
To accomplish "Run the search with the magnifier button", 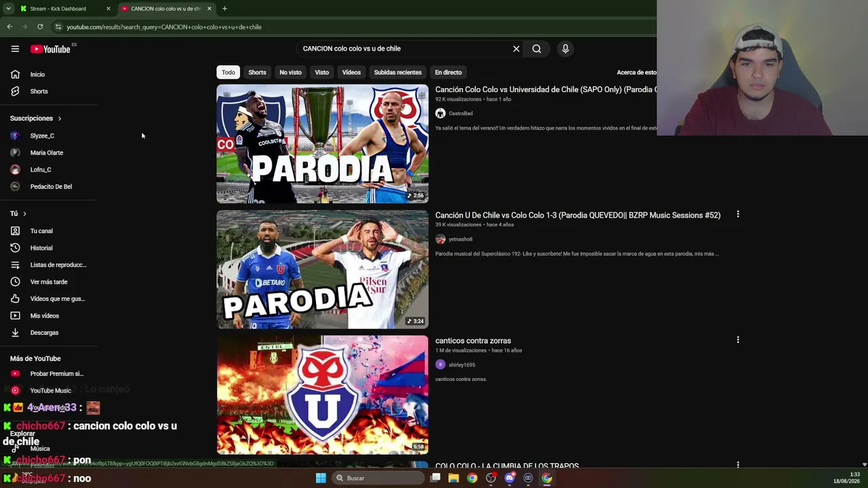I will coord(536,49).
